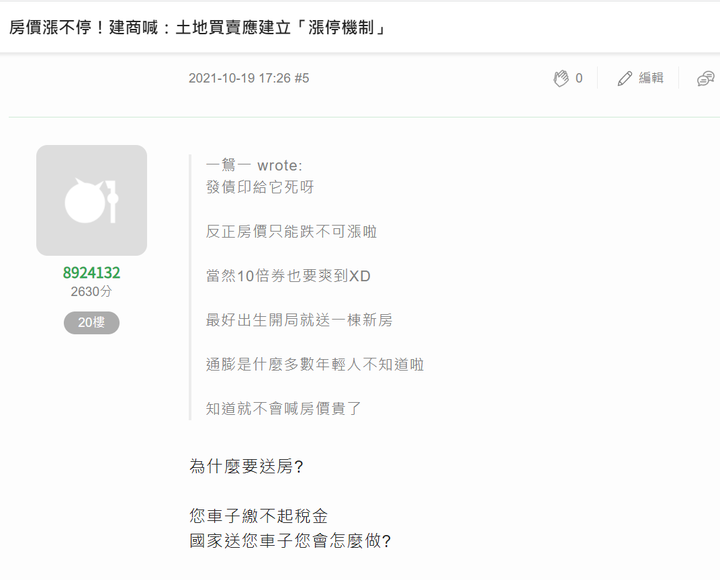Open the reply speech bubble icon

point(706,79)
